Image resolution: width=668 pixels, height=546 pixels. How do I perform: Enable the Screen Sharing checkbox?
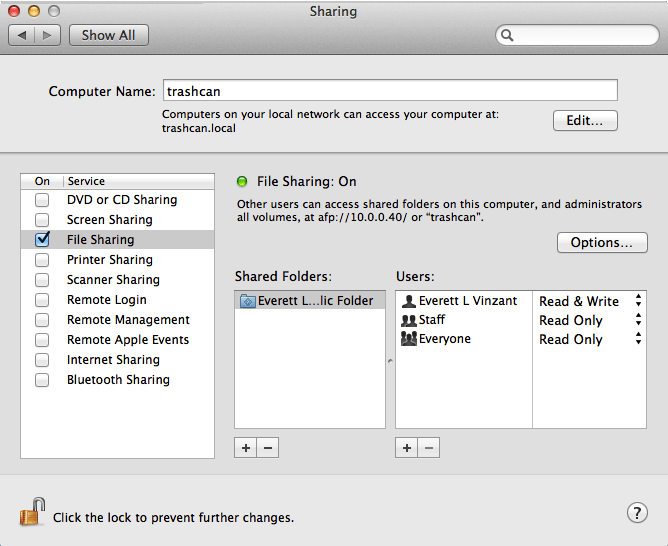click(42, 220)
